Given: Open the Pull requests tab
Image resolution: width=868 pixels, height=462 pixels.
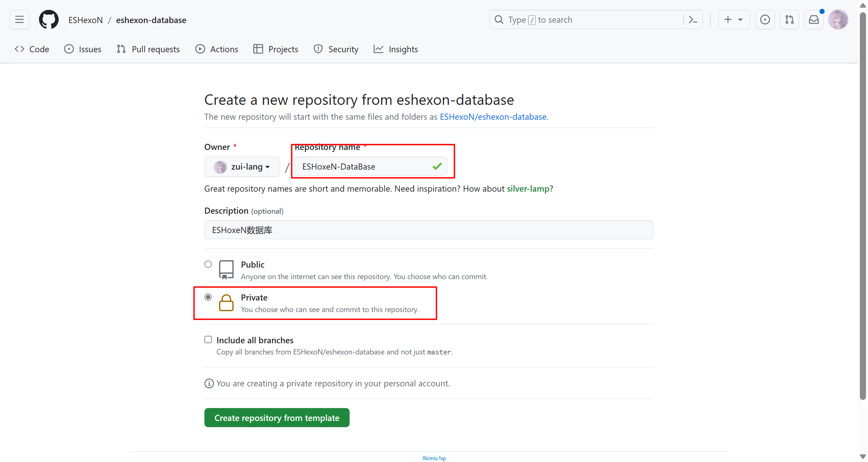Looking at the screenshot, I should tap(148, 49).
